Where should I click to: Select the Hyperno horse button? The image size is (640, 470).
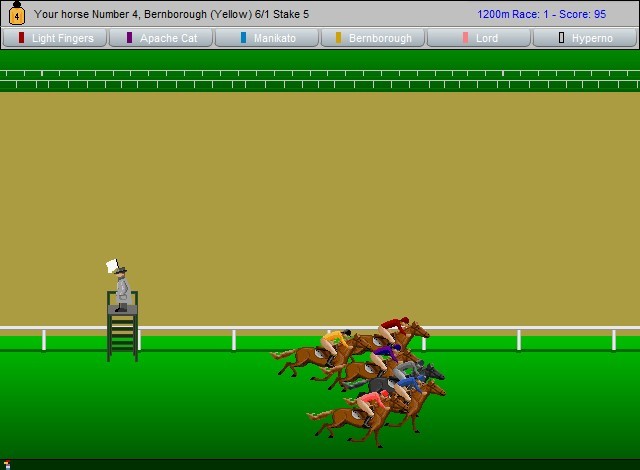pyautogui.click(x=584, y=38)
